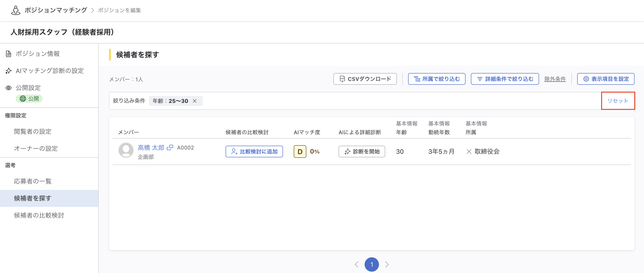Click the 年齢 column header

click(401, 132)
